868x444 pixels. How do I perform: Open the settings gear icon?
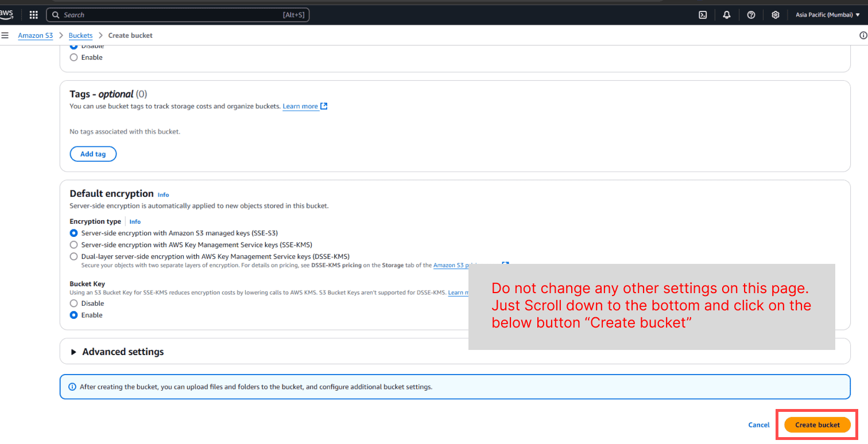click(775, 14)
